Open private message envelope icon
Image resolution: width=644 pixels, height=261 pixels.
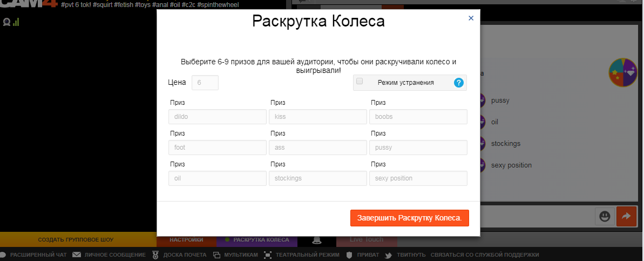point(77,255)
